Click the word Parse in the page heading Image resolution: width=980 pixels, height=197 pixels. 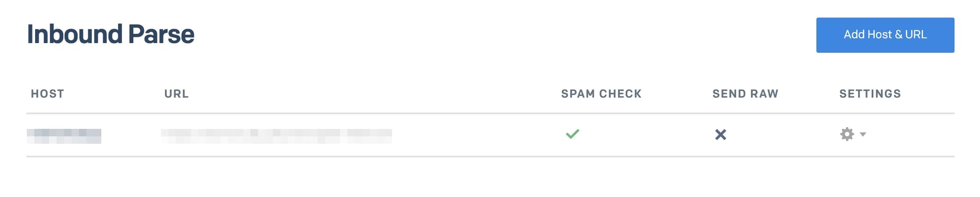[161, 34]
